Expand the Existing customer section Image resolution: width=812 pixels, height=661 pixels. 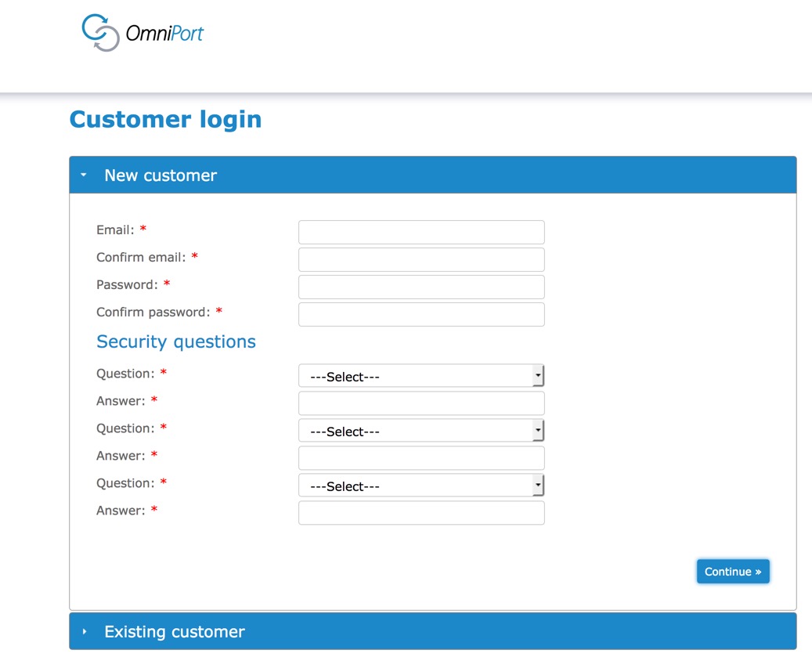tap(432, 631)
